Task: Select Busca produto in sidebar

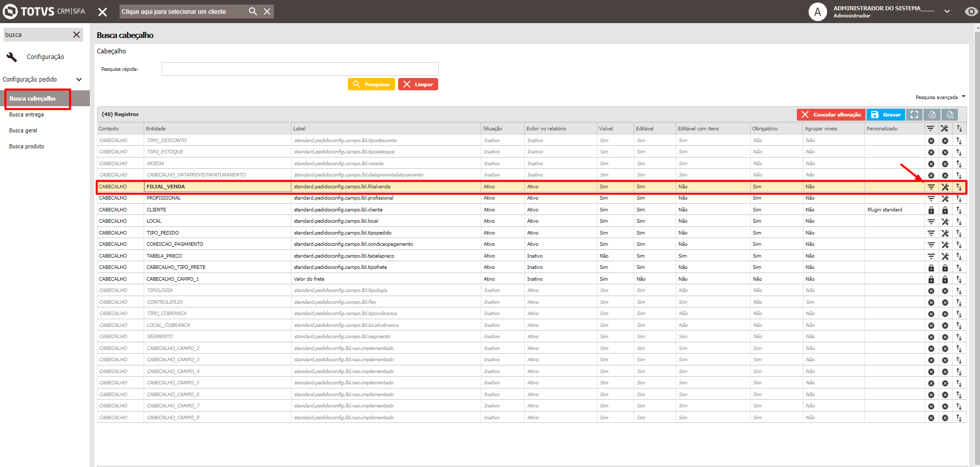Action: pos(27,146)
